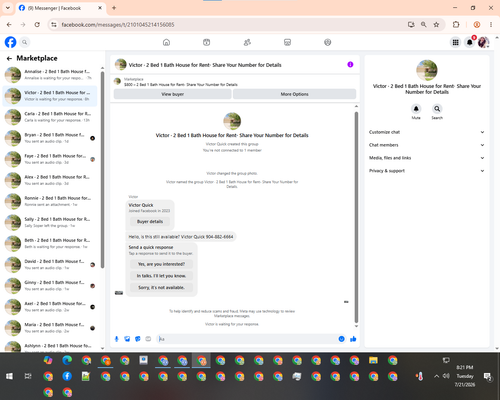Click the group photo in right panel

click(x=427, y=70)
